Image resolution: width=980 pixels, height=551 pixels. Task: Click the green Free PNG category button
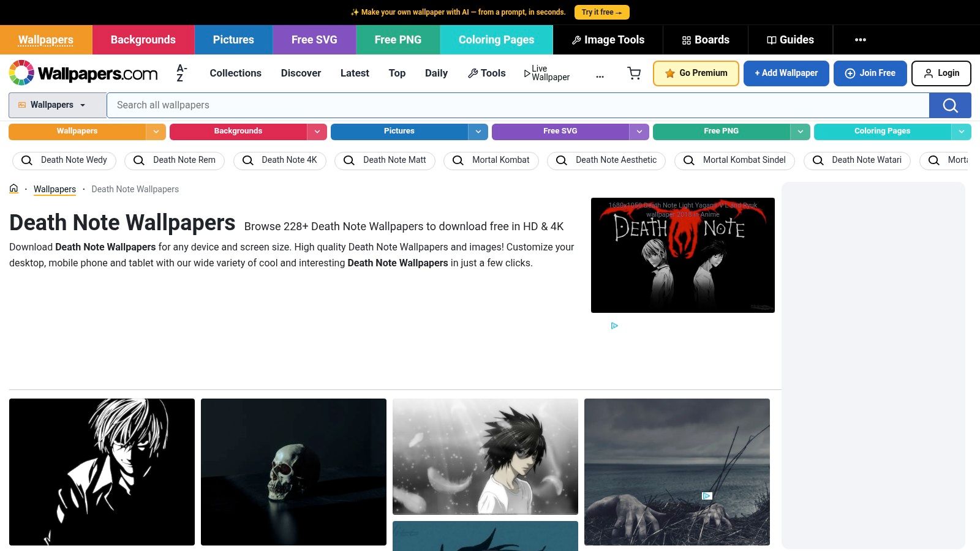722,132
